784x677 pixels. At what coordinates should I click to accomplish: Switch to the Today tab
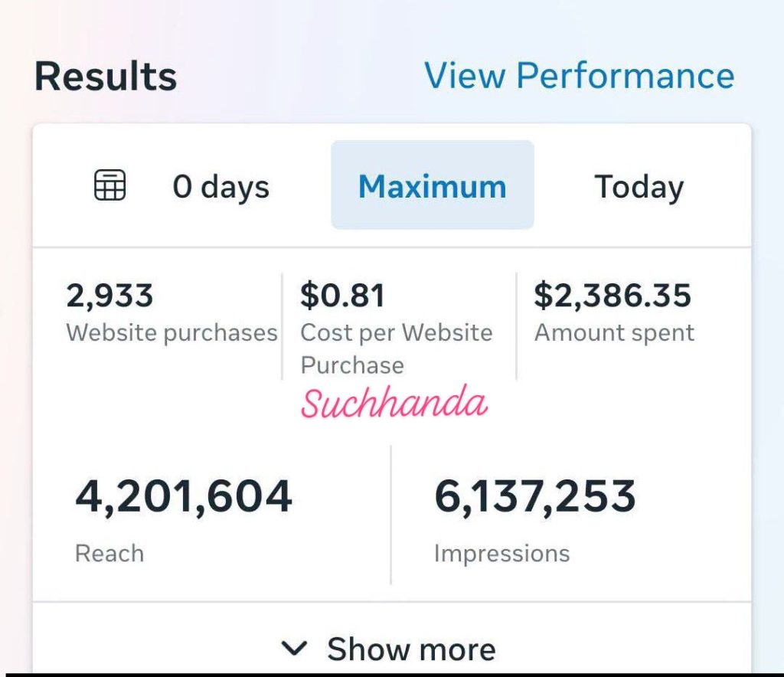click(x=639, y=187)
